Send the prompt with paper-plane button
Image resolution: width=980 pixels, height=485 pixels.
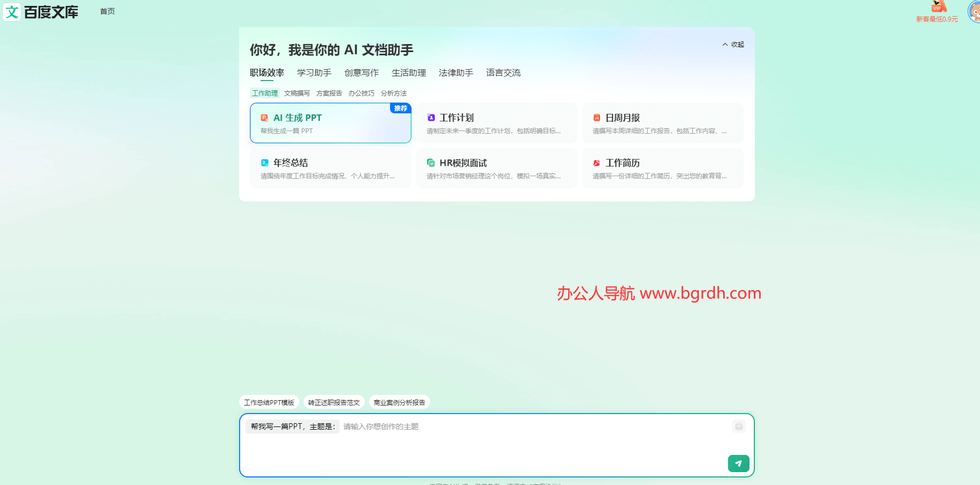[x=739, y=464]
